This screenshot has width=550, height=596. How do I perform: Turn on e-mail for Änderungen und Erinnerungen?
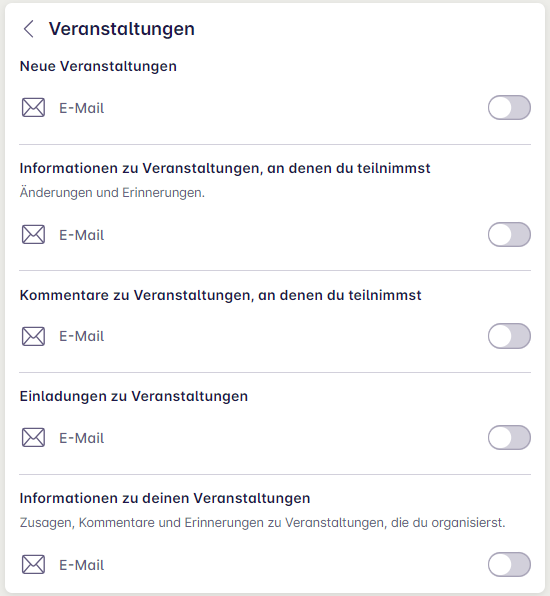pos(509,235)
